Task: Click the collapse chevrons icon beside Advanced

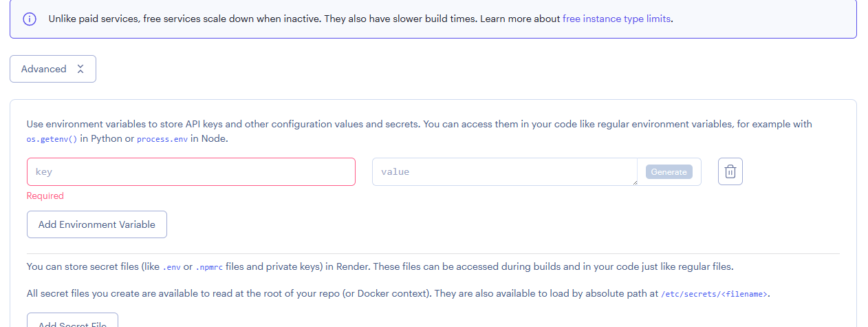Action: tap(80, 69)
